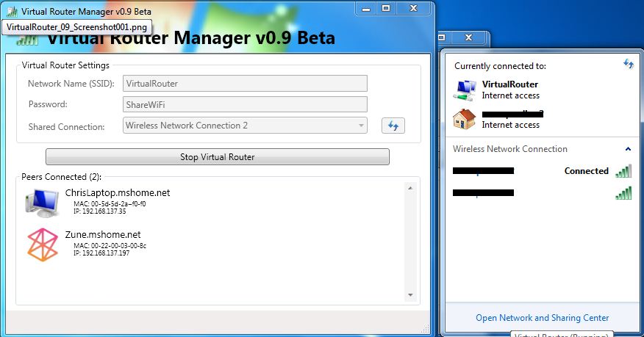This screenshot has height=337, width=644.
Task: Click the MAC address of ChrisLaptop
Action: 110,204
